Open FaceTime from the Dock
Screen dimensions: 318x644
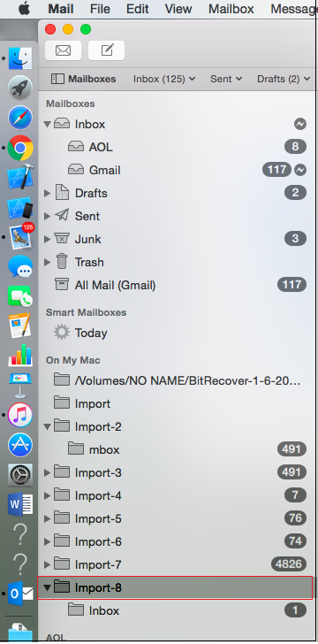point(20,296)
